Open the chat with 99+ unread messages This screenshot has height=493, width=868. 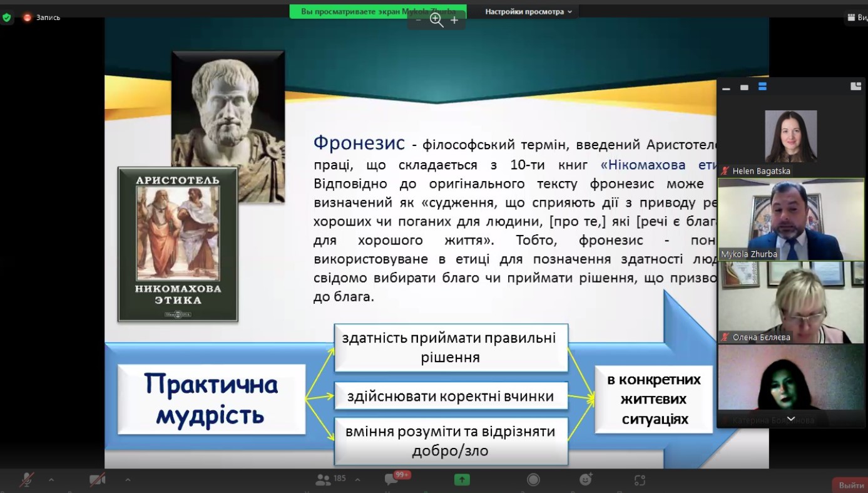[392, 479]
